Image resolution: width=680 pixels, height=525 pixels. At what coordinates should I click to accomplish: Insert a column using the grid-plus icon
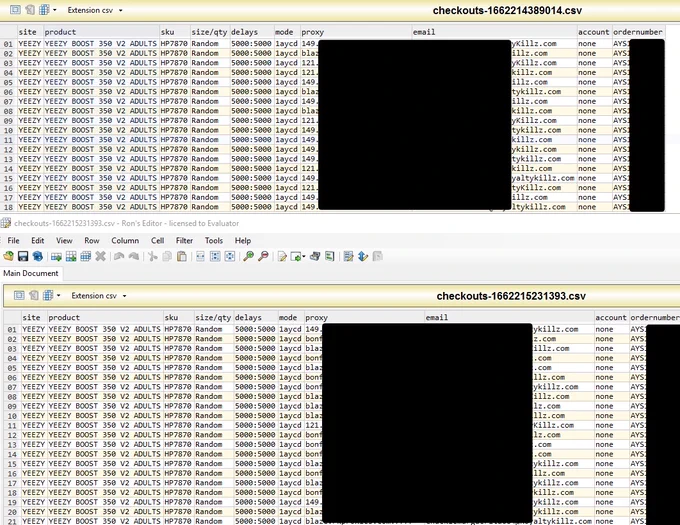(x=71, y=256)
